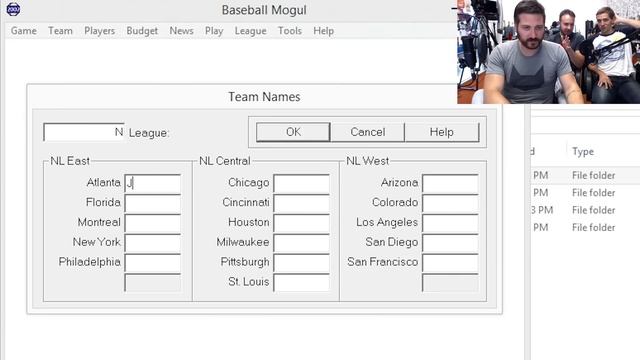Confirm team names with OK button
This screenshot has width=640, height=360.
293,132
